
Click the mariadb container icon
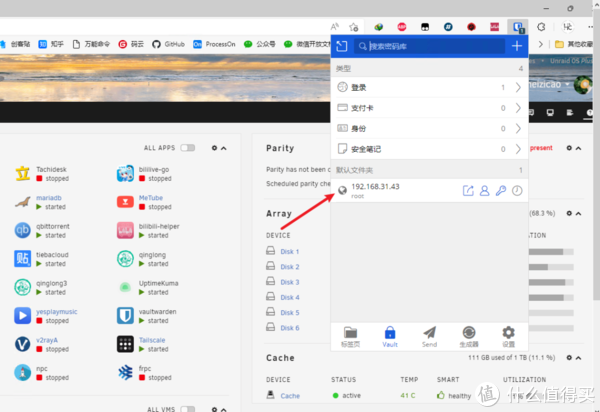point(23,202)
